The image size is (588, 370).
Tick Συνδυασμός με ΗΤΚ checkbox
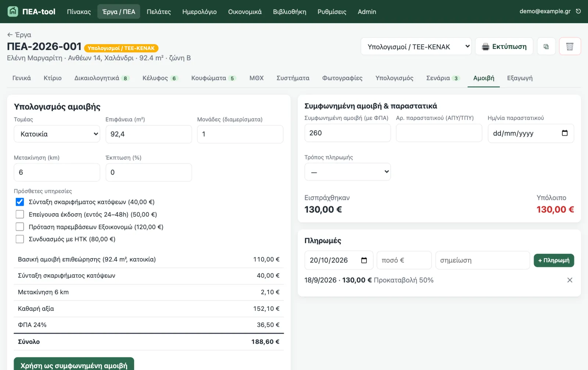point(20,239)
